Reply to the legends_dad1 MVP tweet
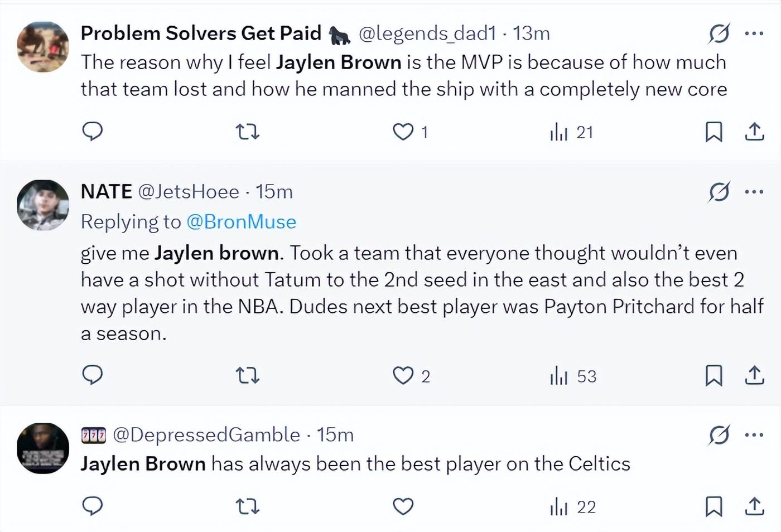Image resolution: width=781 pixels, height=532 pixels. (x=93, y=132)
